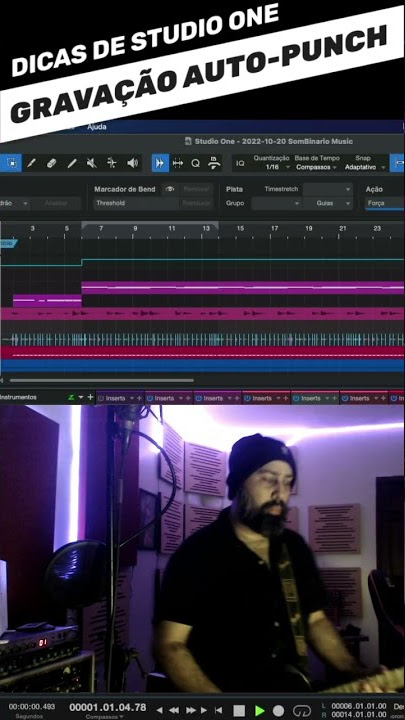
Task: Select the Mute tool
Action: click(92, 163)
